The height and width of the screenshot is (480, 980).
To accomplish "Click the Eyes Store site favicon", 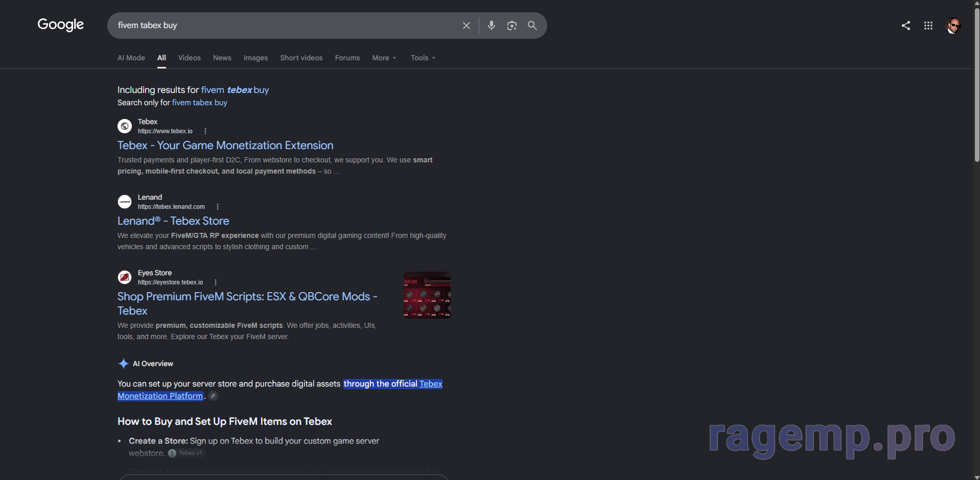I will [125, 277].
